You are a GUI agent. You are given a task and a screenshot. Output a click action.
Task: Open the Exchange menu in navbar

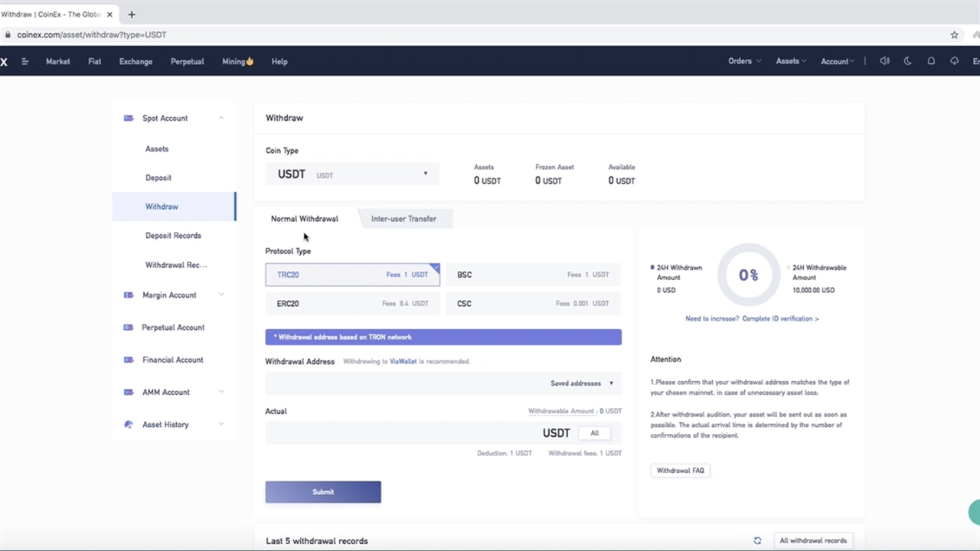pyautogui.click(x=136, y=62)
